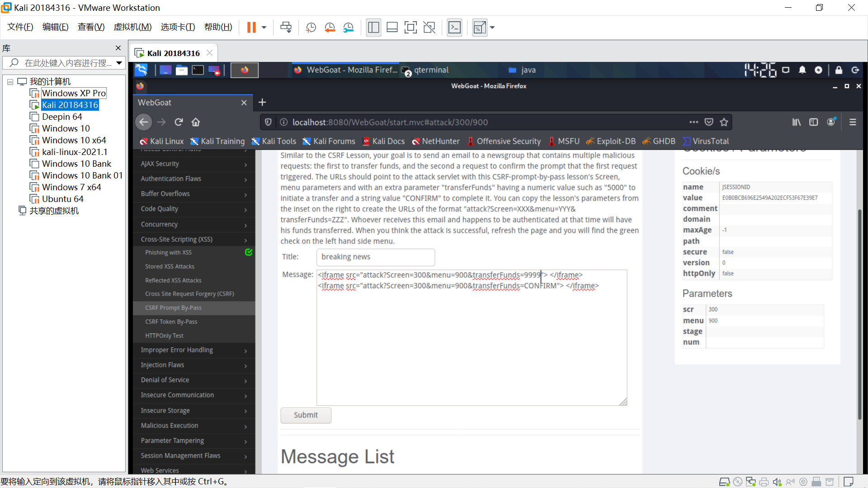Enter VMware full screen mode icon
Image resolution: width=868 pixels, height=488 pixels.
(x=410, y=28)
